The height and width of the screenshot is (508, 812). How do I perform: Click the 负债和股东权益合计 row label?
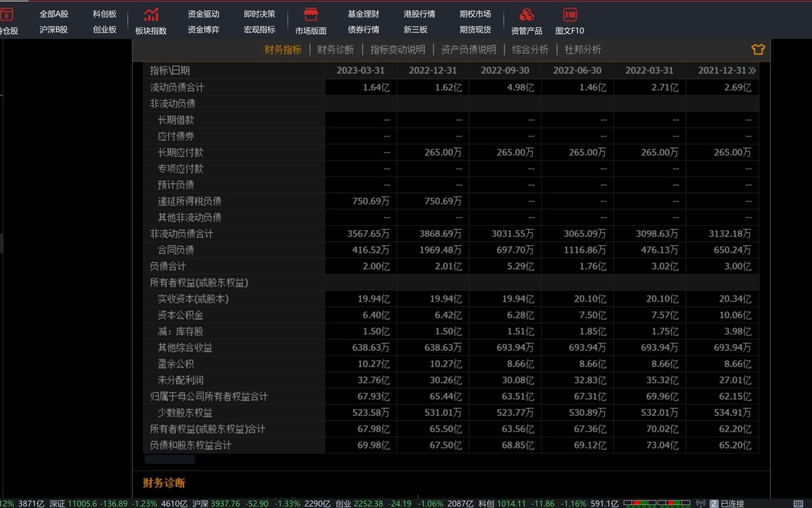[190, 445]
